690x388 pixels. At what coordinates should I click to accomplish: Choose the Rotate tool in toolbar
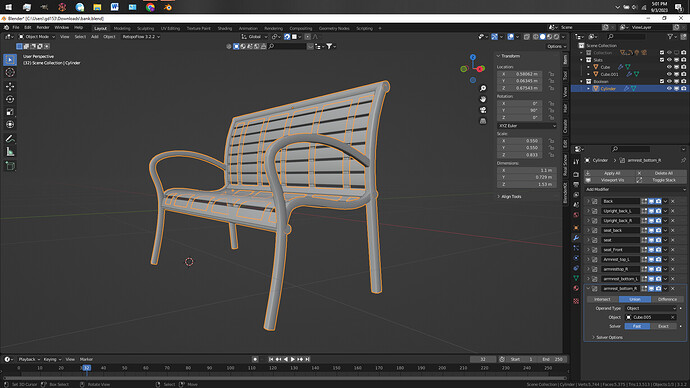pos(10,99)
